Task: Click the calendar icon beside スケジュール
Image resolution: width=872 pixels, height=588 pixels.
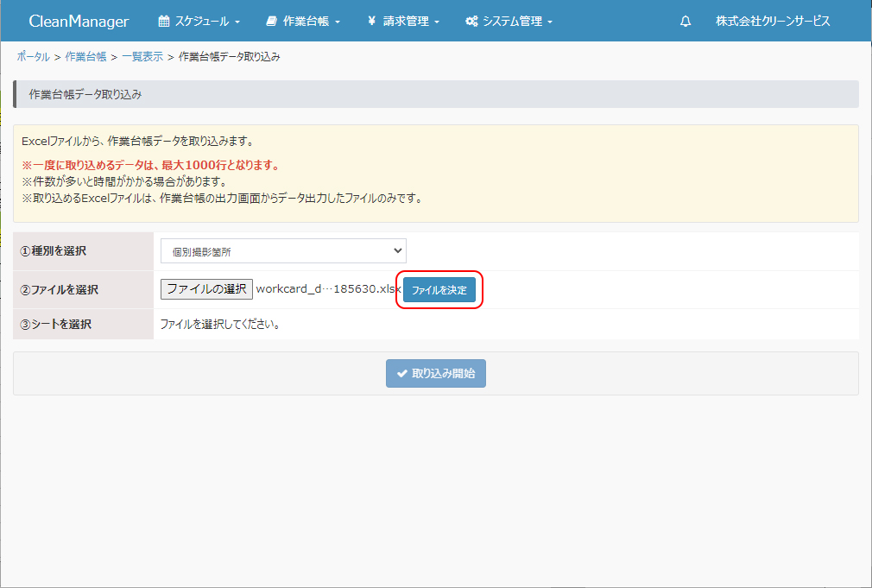Action: [x=164, y=22]
